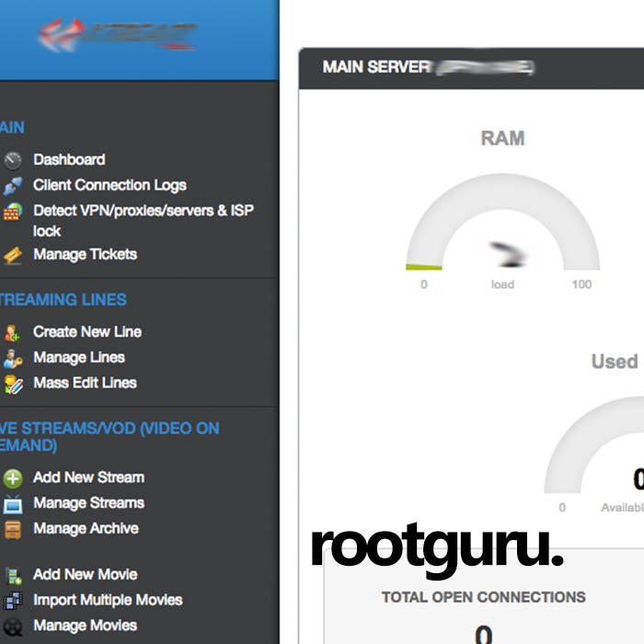This screenshot has height=644, width=644.
Task: Click the Manage Archive box icon
Action: click(13, 529)
